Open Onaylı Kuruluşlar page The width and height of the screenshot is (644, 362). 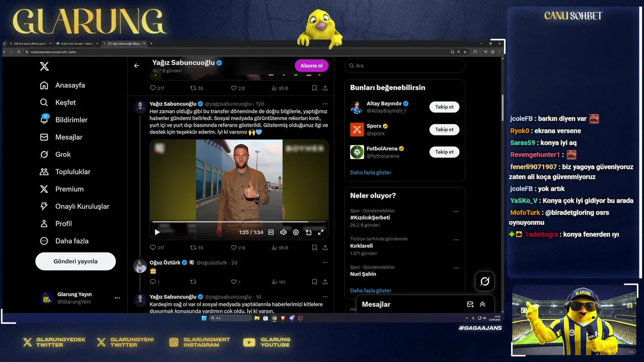click(x=74, y=207)
